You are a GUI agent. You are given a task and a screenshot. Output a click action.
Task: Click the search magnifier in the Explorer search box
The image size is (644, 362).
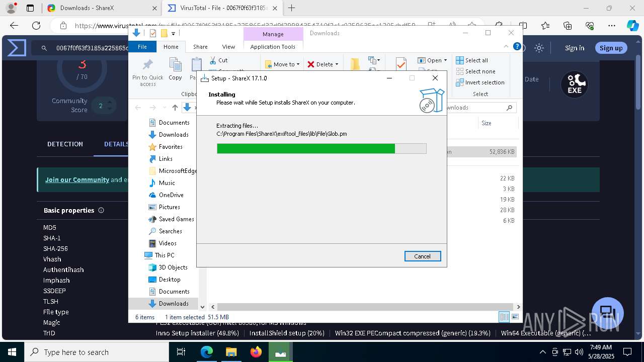pos(509,108)
